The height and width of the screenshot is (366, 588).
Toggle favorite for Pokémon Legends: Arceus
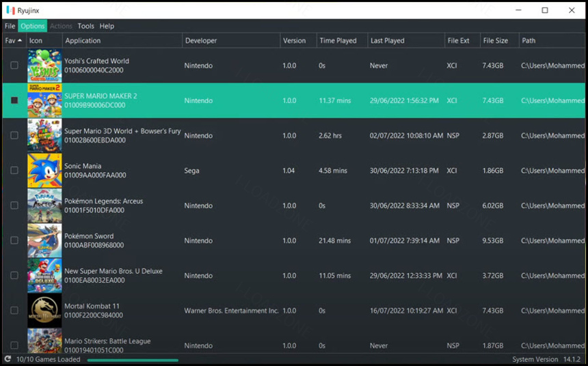click(x=14, y=206)
